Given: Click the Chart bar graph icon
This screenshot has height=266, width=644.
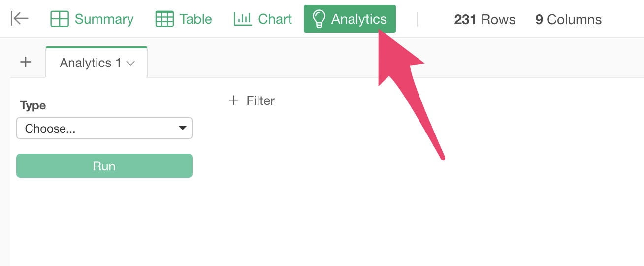Looking at the screenshot, I should [x=243, y=19].
